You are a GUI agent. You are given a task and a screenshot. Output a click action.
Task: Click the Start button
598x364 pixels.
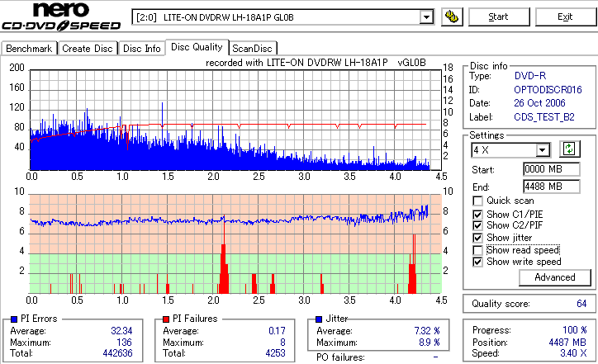tap(498, 17)
